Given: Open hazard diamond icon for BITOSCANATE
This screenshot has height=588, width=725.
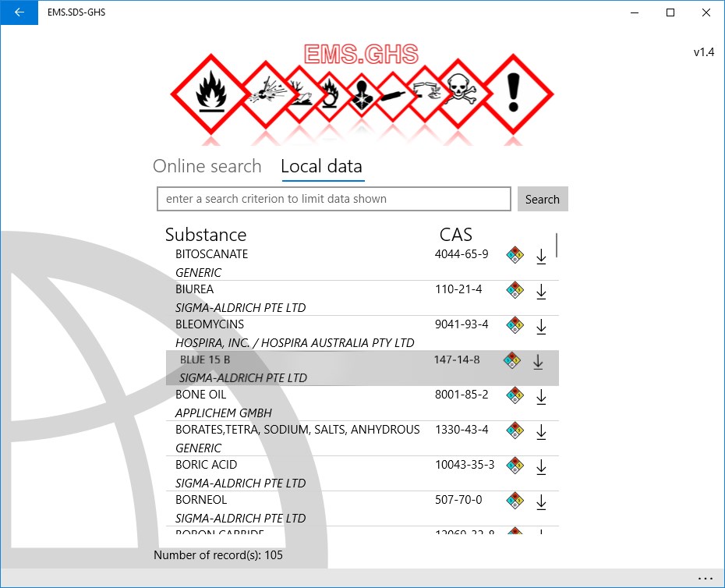Looking at the screenshot, I should tap(515, 254).
